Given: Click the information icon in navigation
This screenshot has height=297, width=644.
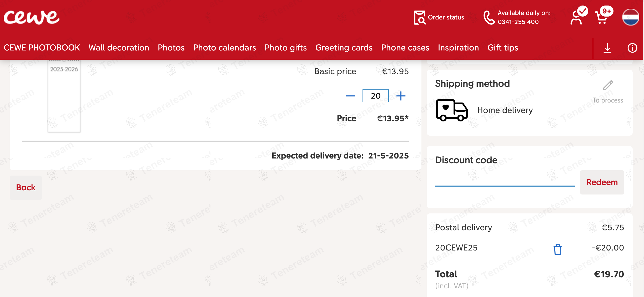Looking at the screenshot, I should (x=632, y=48).
